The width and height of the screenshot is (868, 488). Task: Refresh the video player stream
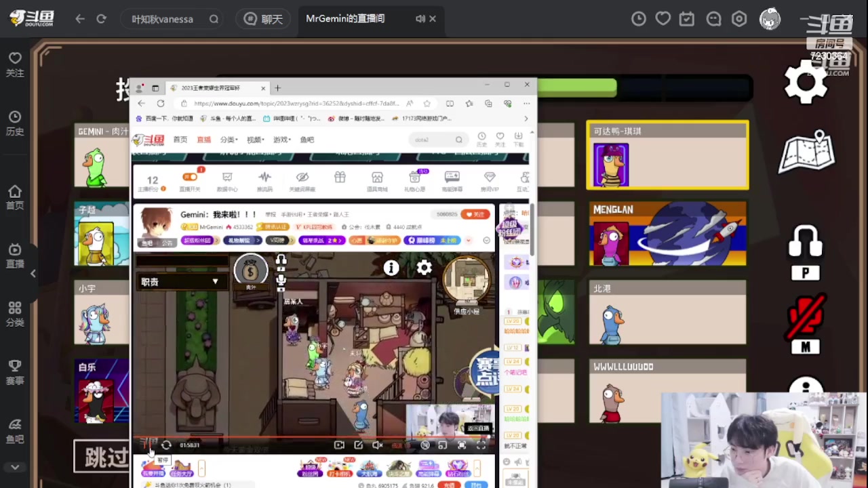[x=166, y=445]
